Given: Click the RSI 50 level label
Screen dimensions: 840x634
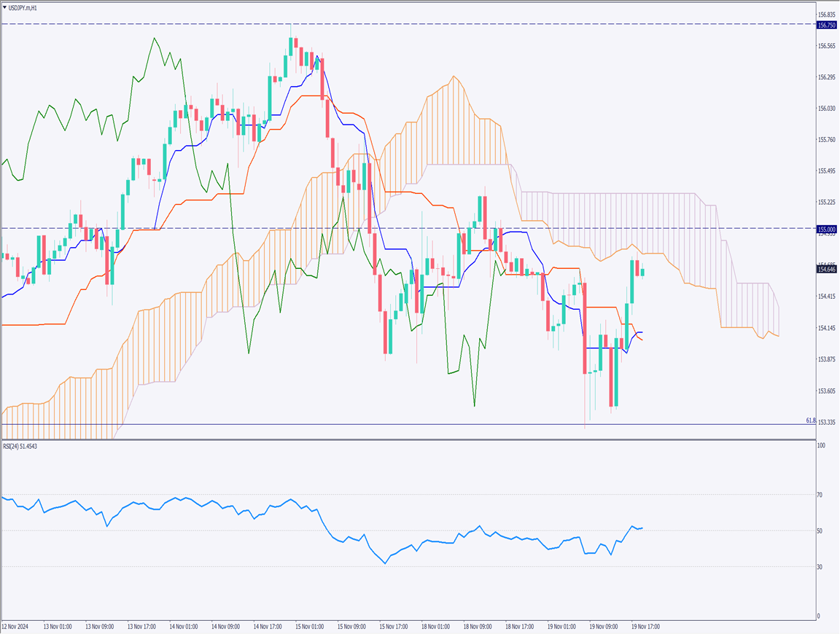Looking at the screenshot, I should coord(819,531).
